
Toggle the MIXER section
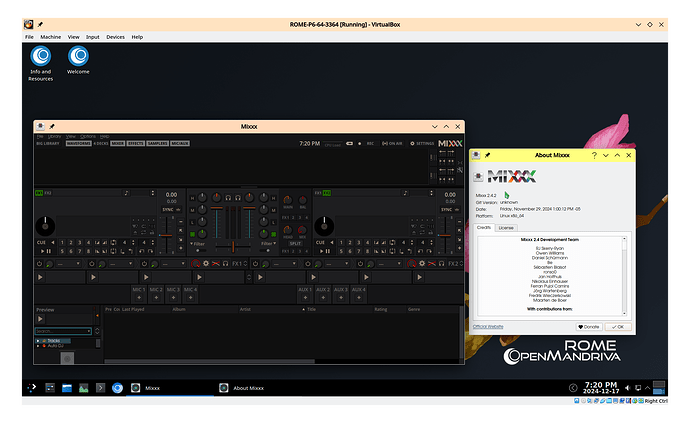click(117, 143)
